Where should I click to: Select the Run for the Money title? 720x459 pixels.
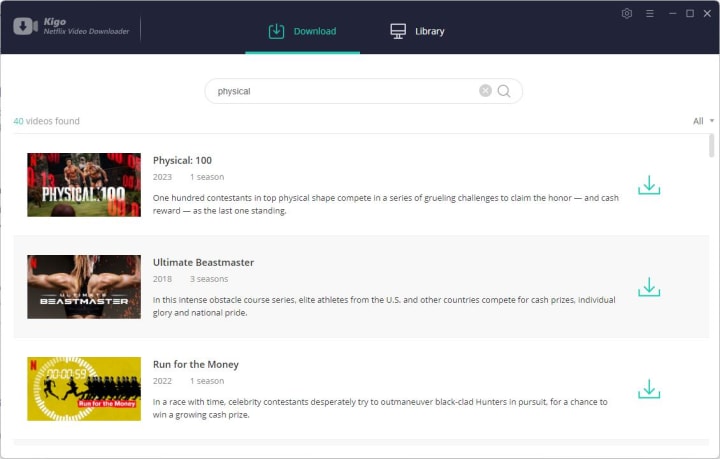(x=196, y=364)
